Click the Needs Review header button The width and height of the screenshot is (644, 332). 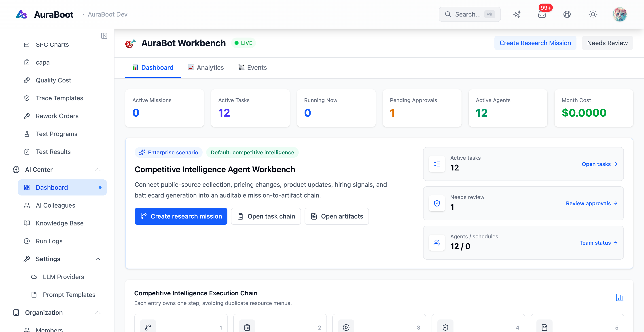(607, 43)
